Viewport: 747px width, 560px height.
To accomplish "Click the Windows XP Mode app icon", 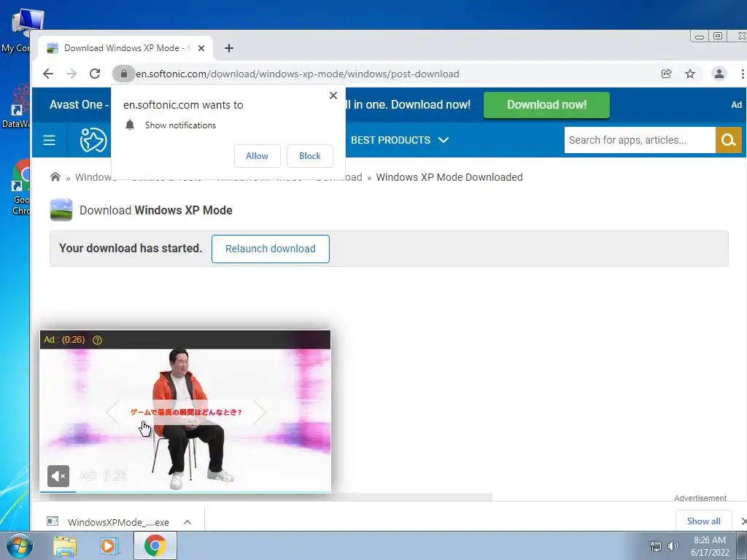I will [x=61, y=210].
